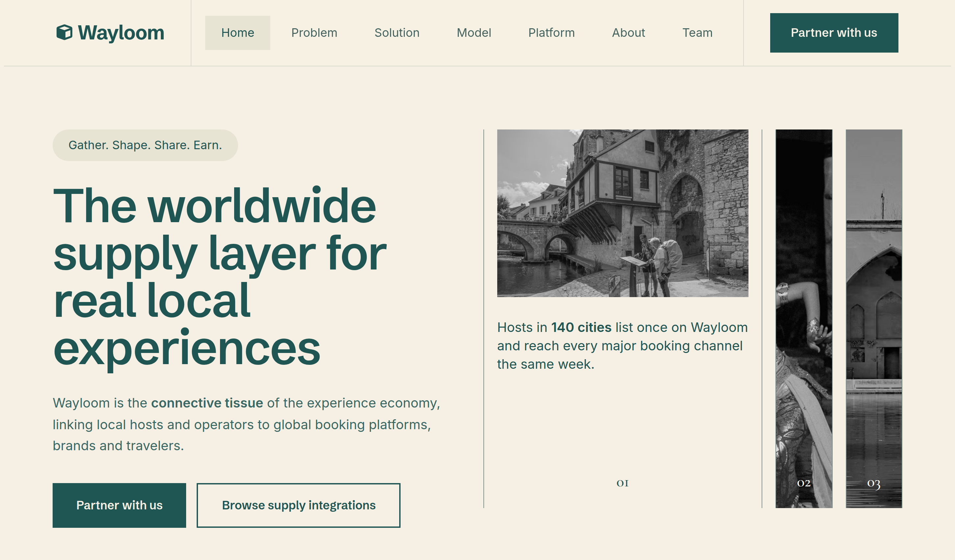Click the bold '140 cities' text
This screenshot has height=560, width=955.
(581, 328)
